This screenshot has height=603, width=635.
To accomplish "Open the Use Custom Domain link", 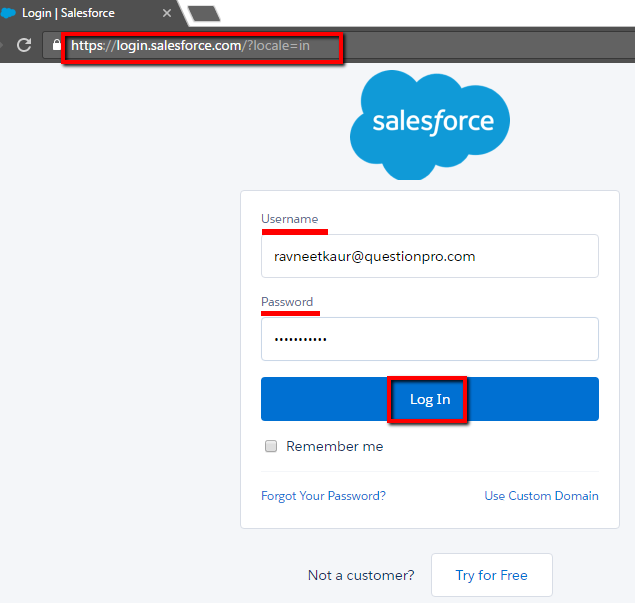I will [541, 496].
